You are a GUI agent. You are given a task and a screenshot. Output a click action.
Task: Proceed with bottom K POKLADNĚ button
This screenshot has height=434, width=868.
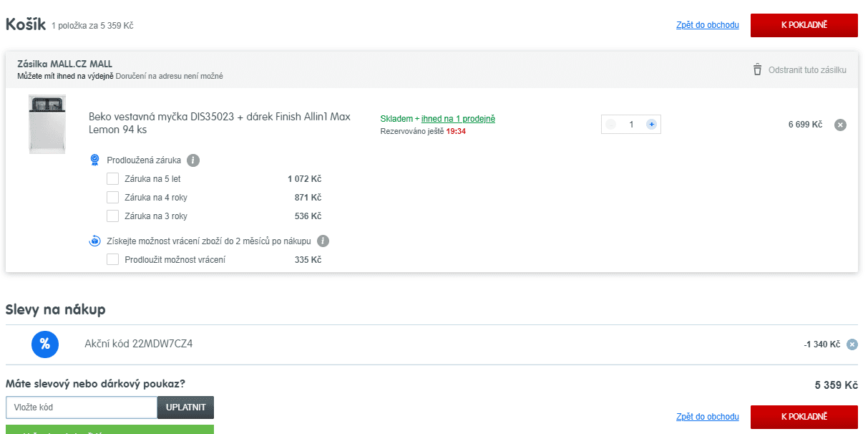click(804, 417)
